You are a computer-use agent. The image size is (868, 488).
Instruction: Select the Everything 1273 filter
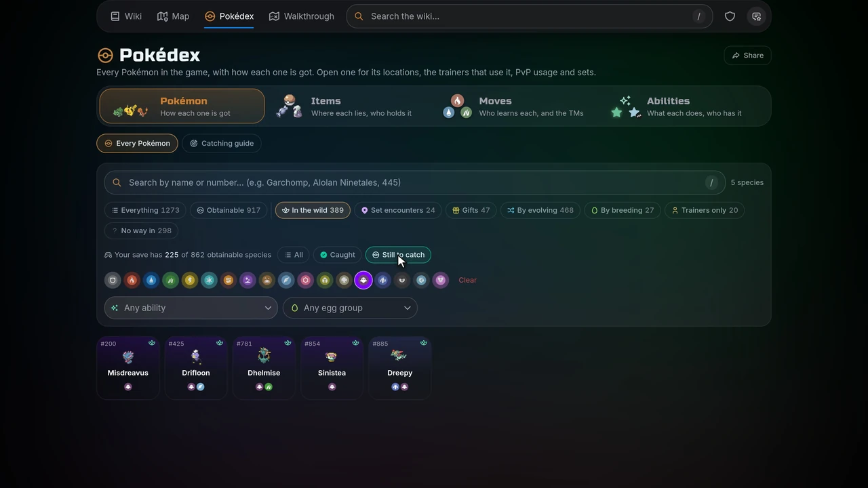[x=146, y=210]
